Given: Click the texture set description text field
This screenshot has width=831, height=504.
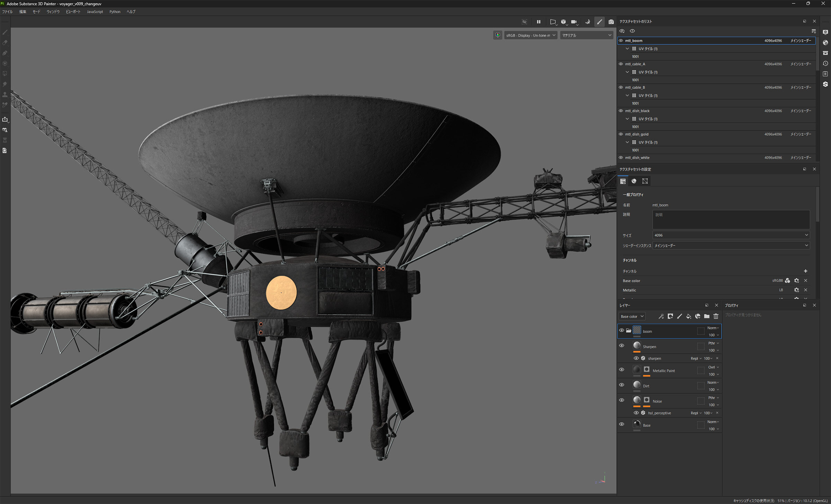Looking at the screenshot, I should tap(731, 219).
